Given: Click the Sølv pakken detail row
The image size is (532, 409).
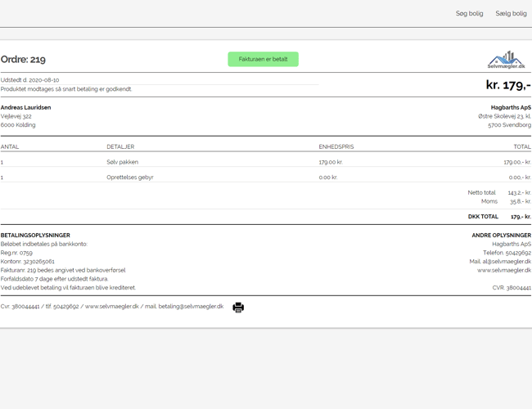Looking at the screenshot, I should pos(122,162).
